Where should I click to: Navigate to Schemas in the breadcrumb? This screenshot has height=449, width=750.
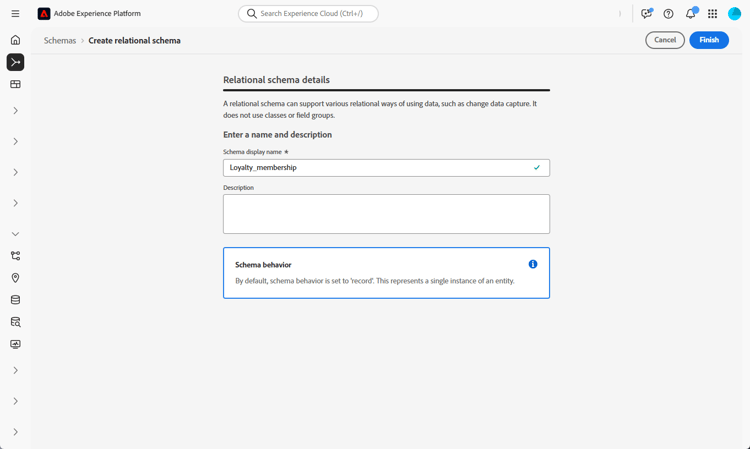pos(60,41)
